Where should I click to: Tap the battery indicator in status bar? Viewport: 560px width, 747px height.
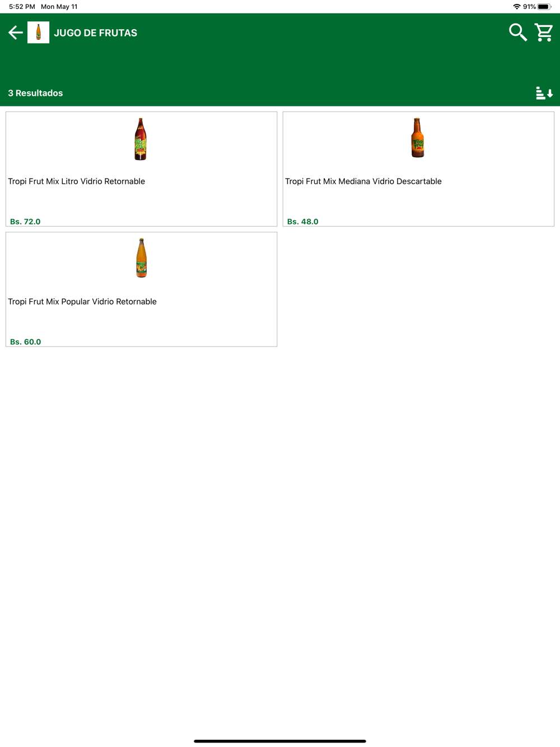pos(544,7)
